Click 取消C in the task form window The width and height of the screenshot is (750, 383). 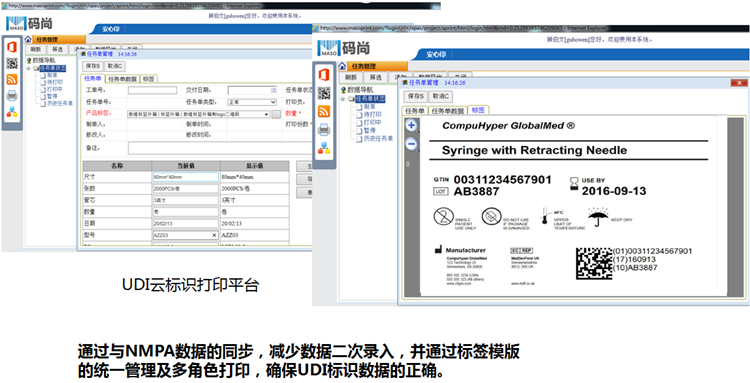click(114, 66)
